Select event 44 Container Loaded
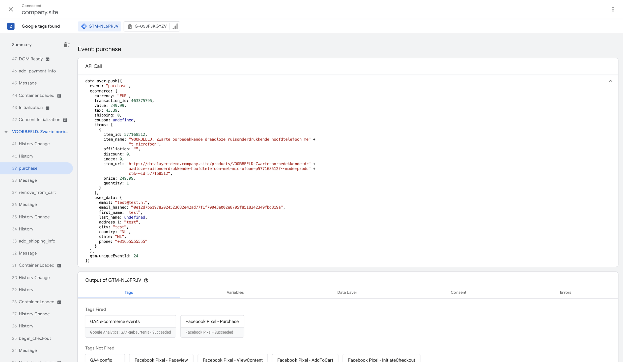The width and height of the screenshot is (644, 362). click(x=33, y=95)
